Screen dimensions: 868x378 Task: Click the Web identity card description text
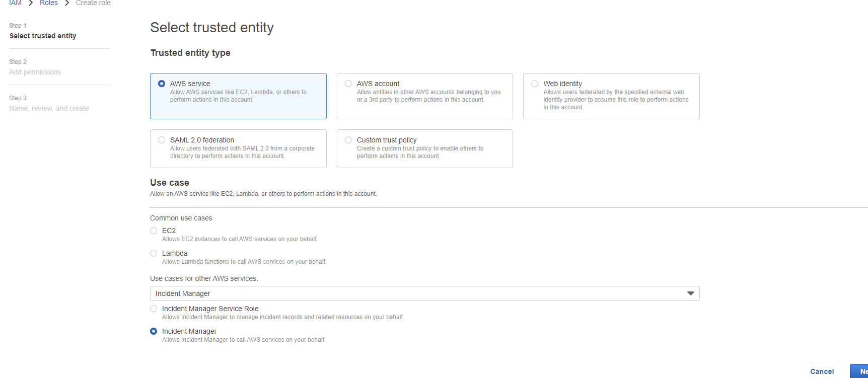(x=616, y=100)
